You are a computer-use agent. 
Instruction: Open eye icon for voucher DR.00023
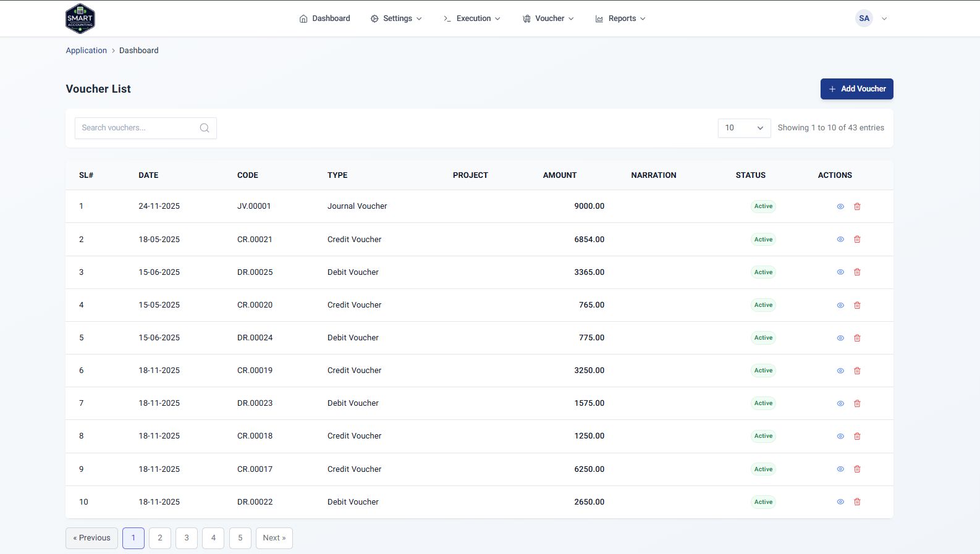coord(840,403)
